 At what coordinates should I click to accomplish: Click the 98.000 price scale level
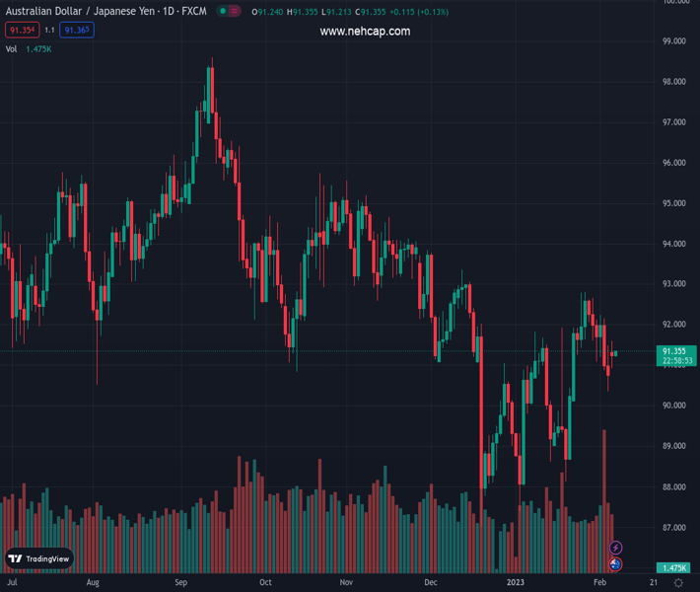[x=673, y=82]
